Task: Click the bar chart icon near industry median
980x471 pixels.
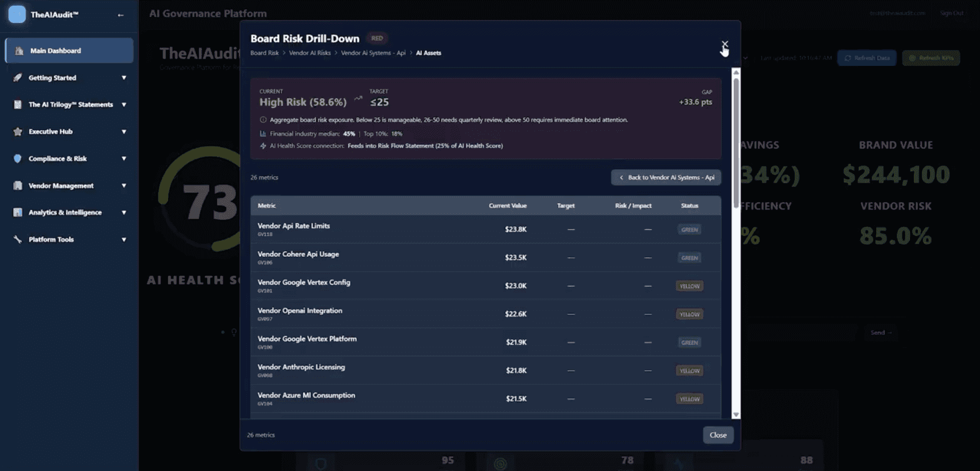Action: (263, 133)
